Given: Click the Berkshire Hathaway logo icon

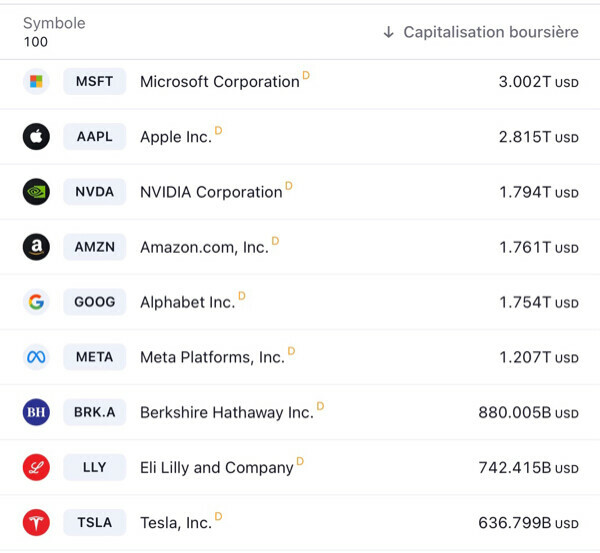Looking at the screenshot, I should click(x=36, y=412).
